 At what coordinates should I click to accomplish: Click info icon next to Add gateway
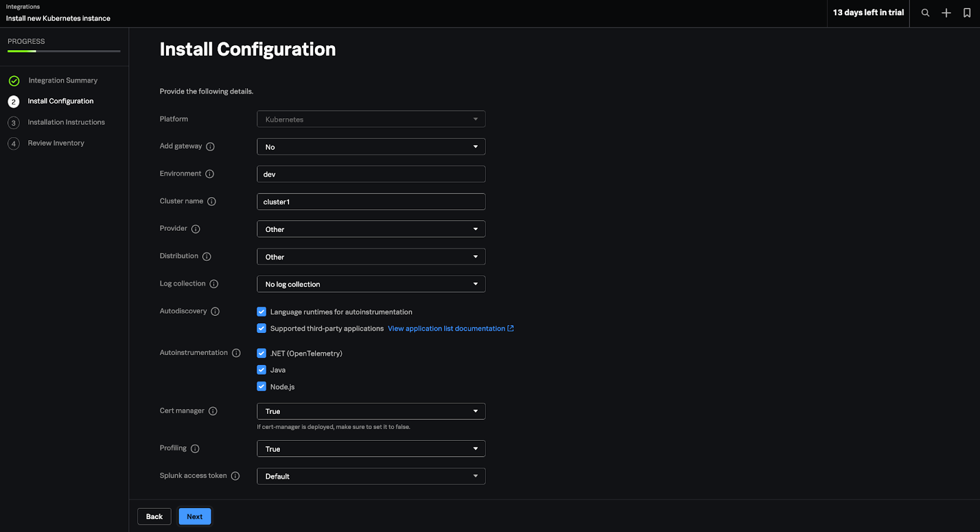210,147
